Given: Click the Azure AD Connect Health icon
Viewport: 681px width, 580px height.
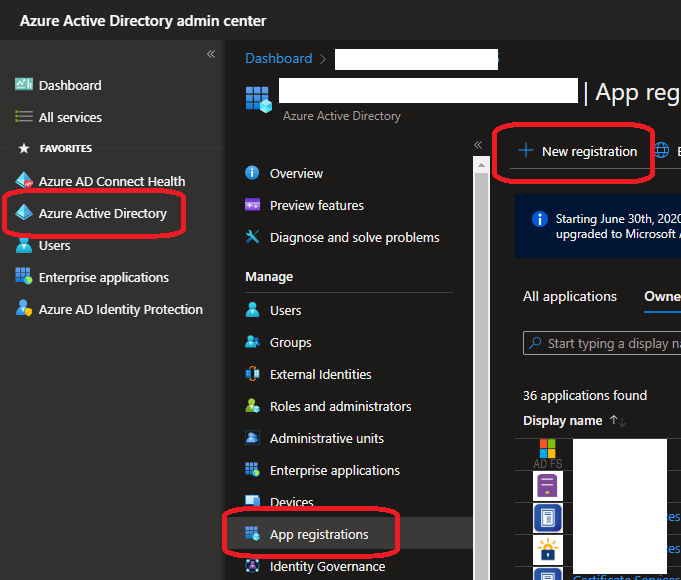Looking at the screenshot, I should point(24,181).
